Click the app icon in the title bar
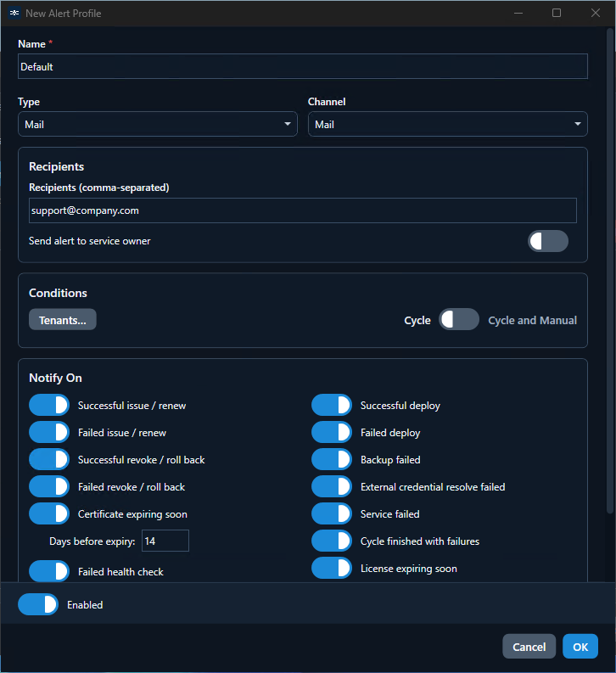Image resolution: width=616 pixels, height=673 pixels. (x=14, y=13)
